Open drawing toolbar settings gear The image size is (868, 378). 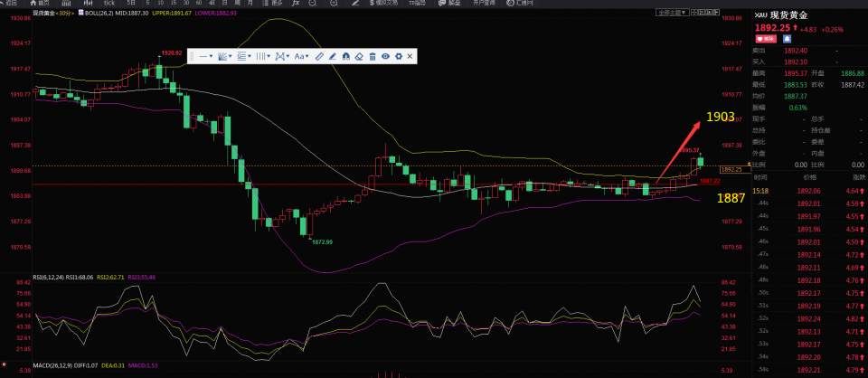click(398, 56)
